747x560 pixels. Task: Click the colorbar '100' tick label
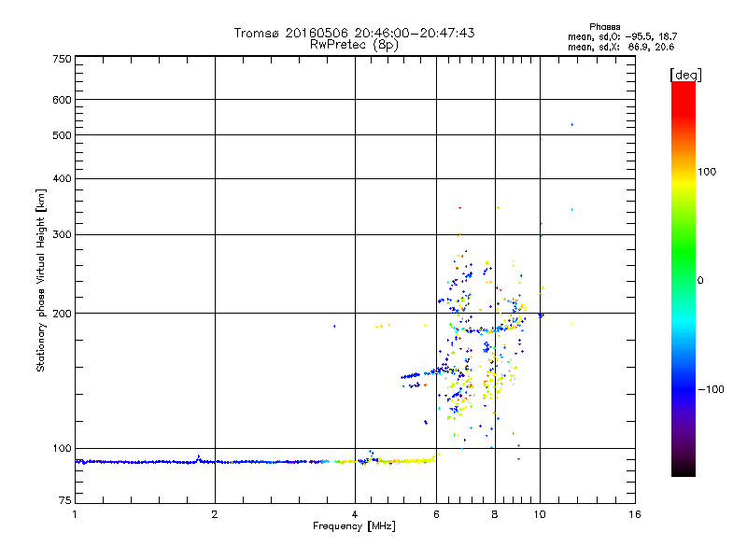tap(707, 172)
